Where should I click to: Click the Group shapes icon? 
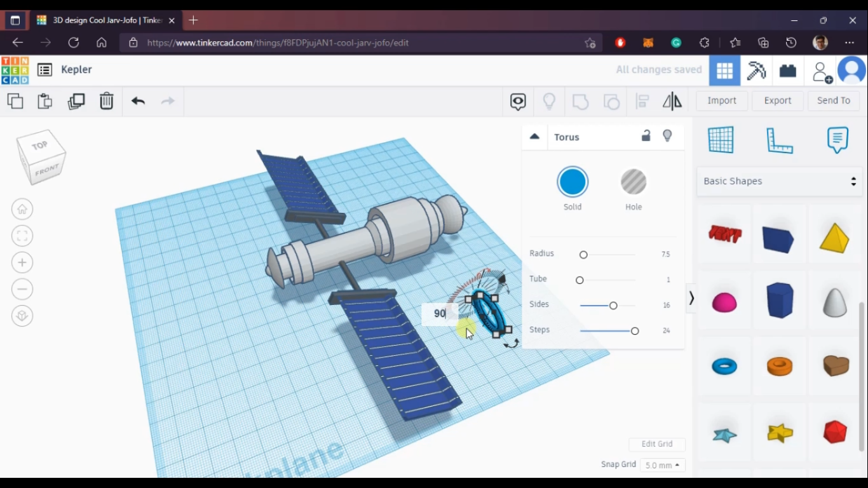[580, 102]
